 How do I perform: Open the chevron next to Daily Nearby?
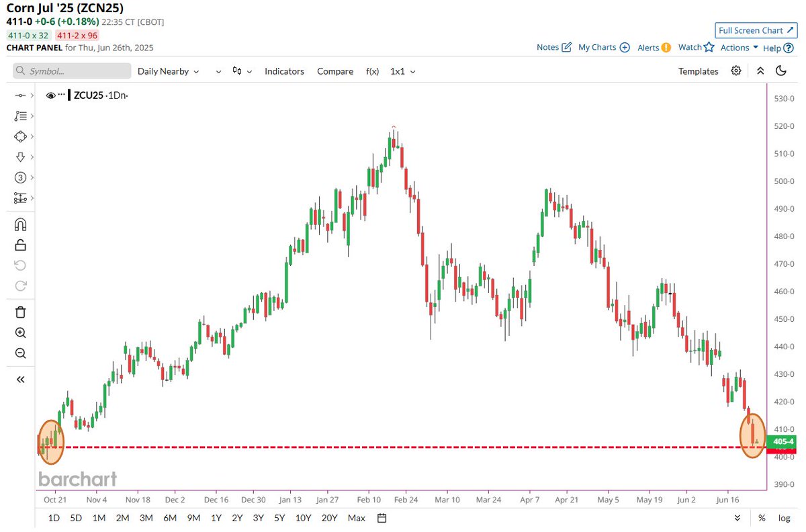coord(218,71)
